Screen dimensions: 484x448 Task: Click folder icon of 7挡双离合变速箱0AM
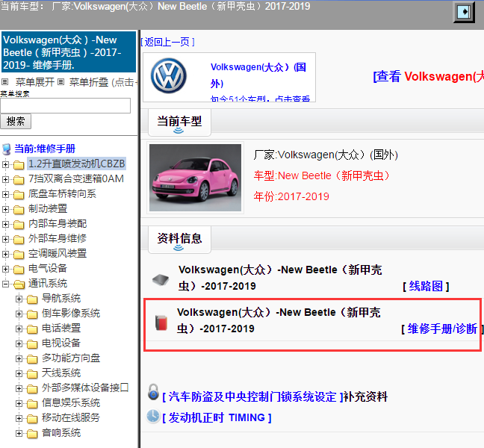[19, 179]
